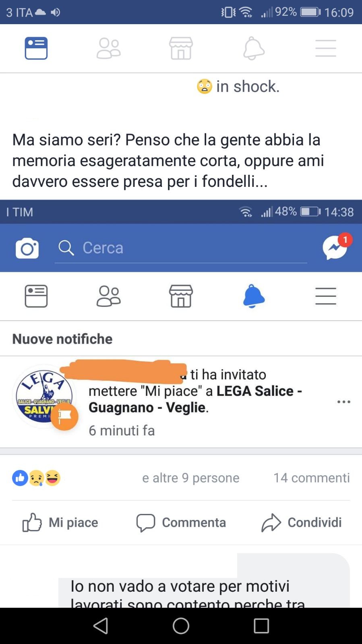Tap the blue bell notifications tab
This screenshot has width=362, height=644.
coord(254,296)
